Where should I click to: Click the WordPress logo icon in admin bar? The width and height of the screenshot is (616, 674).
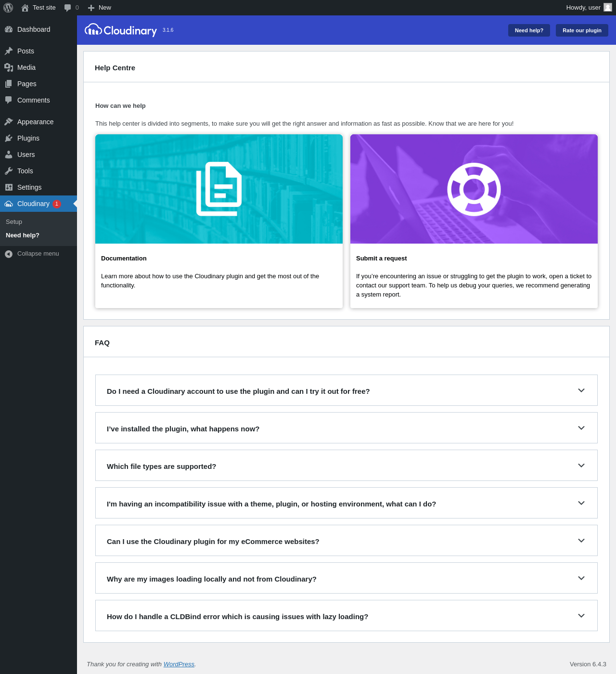pyautogui.click(x=8, y=8)
